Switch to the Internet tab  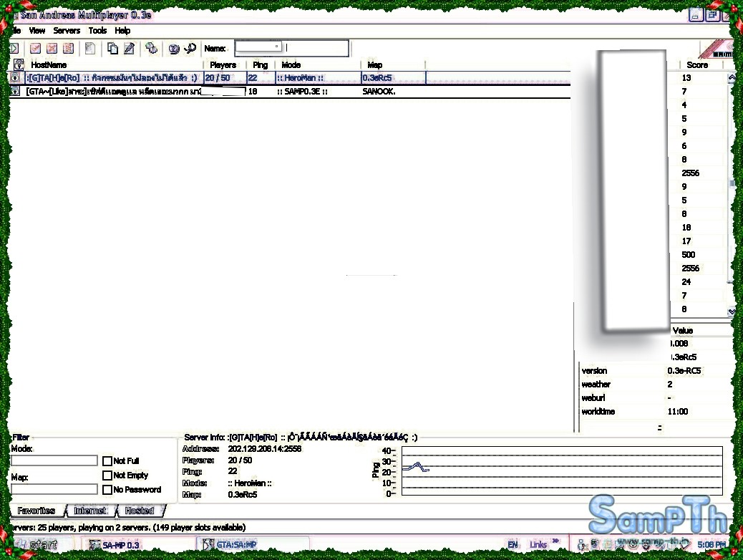pos(90,511)
